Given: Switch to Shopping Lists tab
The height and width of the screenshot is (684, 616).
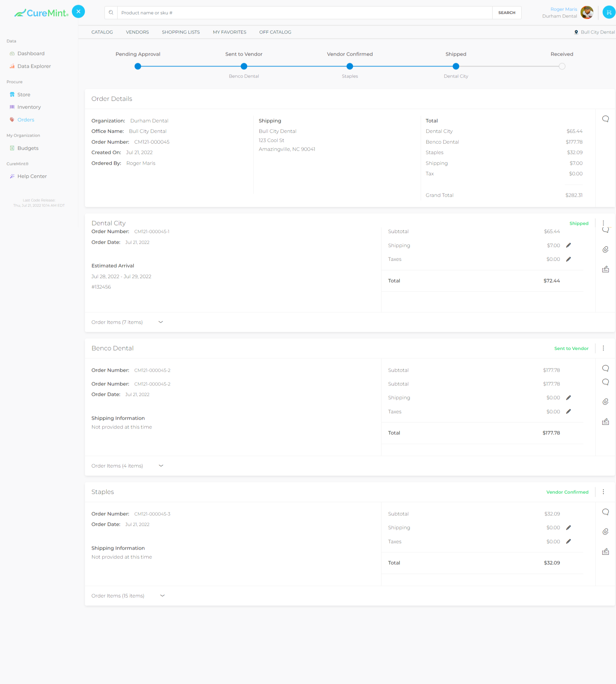Looking at the screenshot, I should tap(181, 32).
